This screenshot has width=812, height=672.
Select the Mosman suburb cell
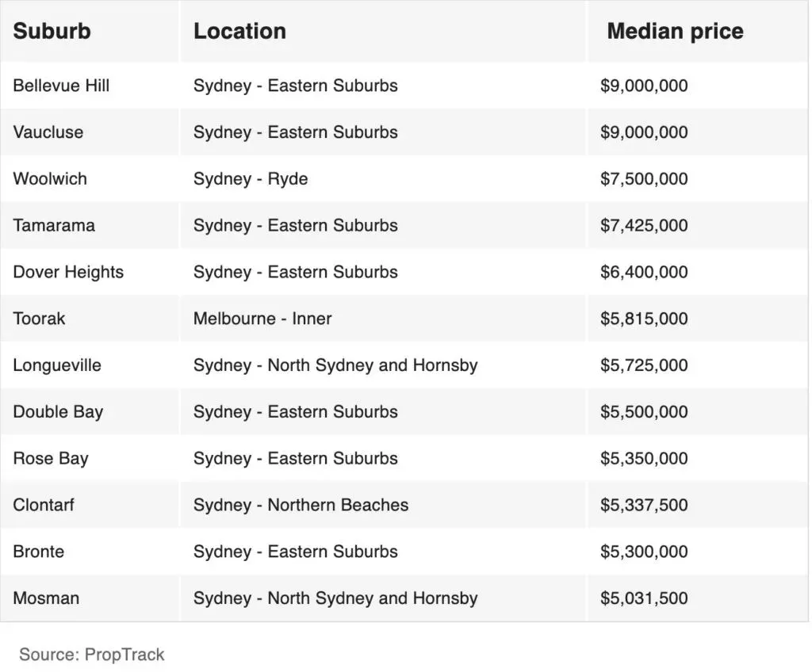point(46,598)
